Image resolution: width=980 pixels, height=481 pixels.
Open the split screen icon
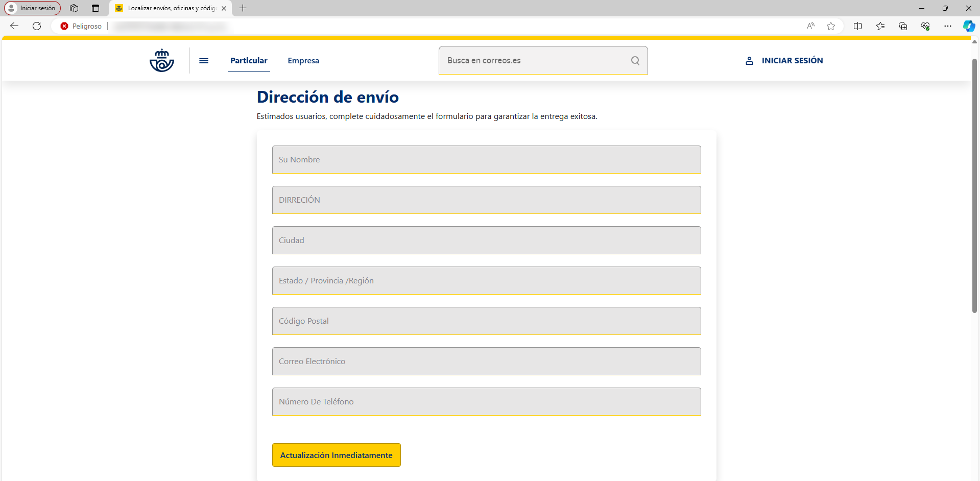pos(857,26)
